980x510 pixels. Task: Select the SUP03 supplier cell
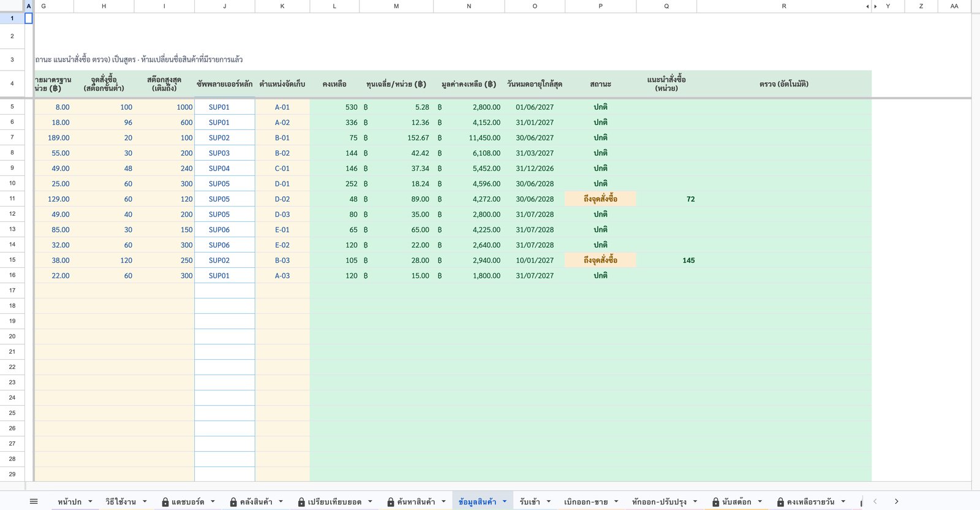[x=225, y=153]
